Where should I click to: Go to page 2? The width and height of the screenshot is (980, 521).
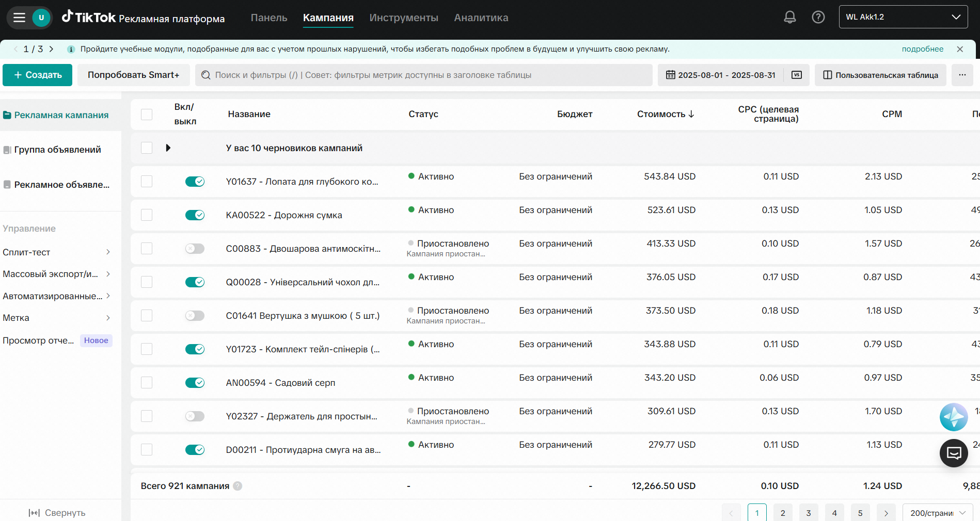pos(783,513)
